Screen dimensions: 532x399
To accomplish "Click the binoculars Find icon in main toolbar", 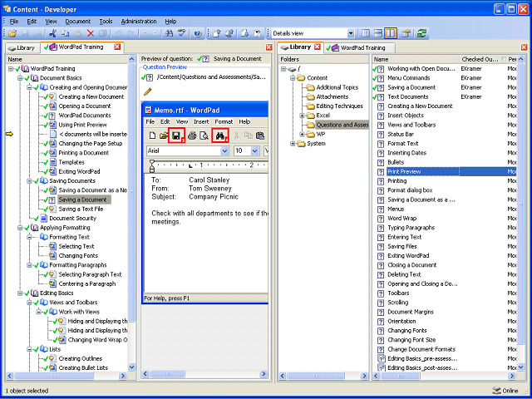I will 169,33.
